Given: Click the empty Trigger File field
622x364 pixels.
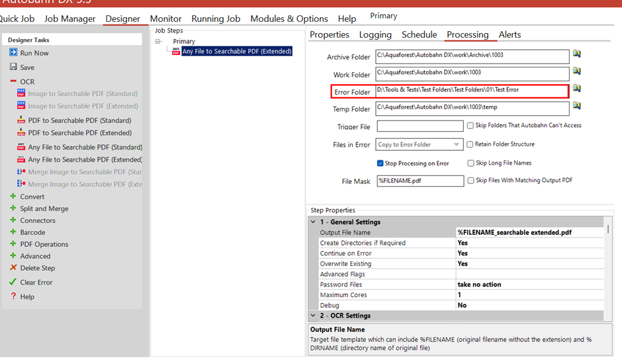Looking at the screenshot, I should click(420, 126).
